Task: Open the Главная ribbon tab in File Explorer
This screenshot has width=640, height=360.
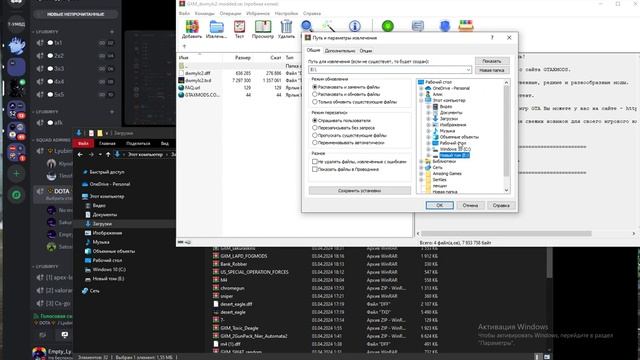Action: tap(107, 143)
